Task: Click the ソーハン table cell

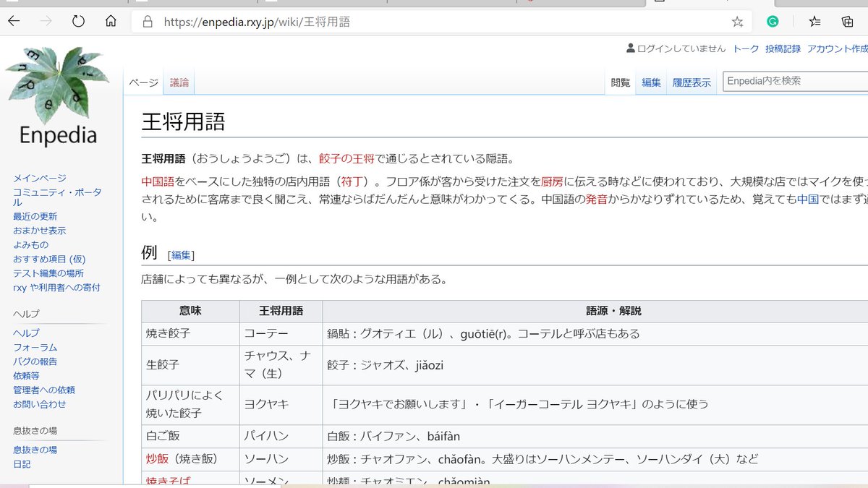Action: pos(281,459)
